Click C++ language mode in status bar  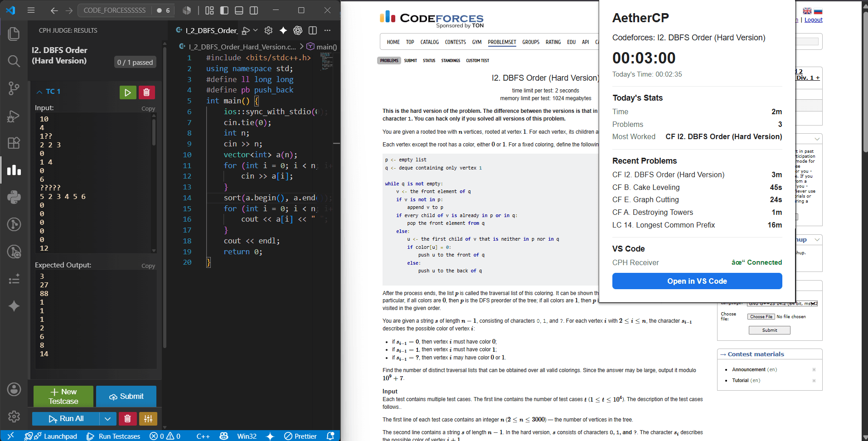coord(203,436)
